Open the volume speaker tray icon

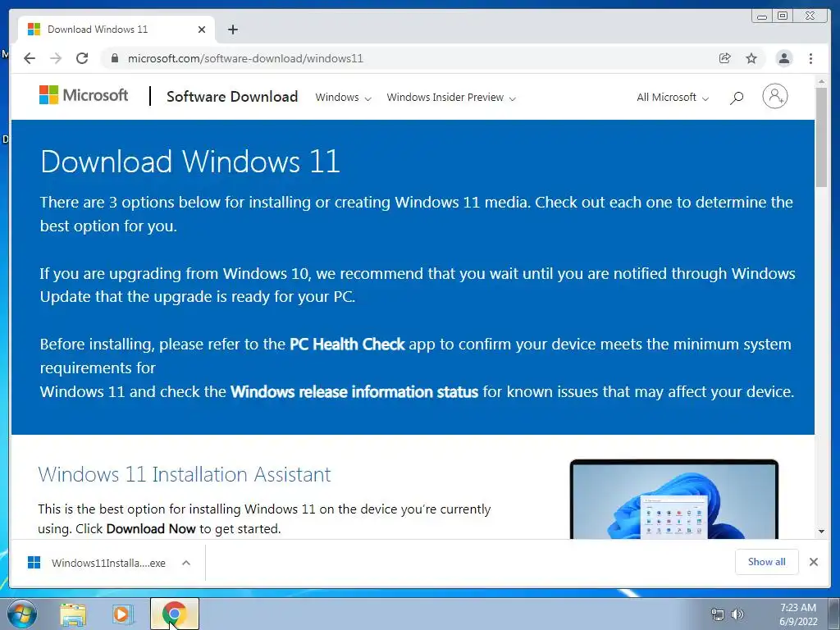(737, 615)
